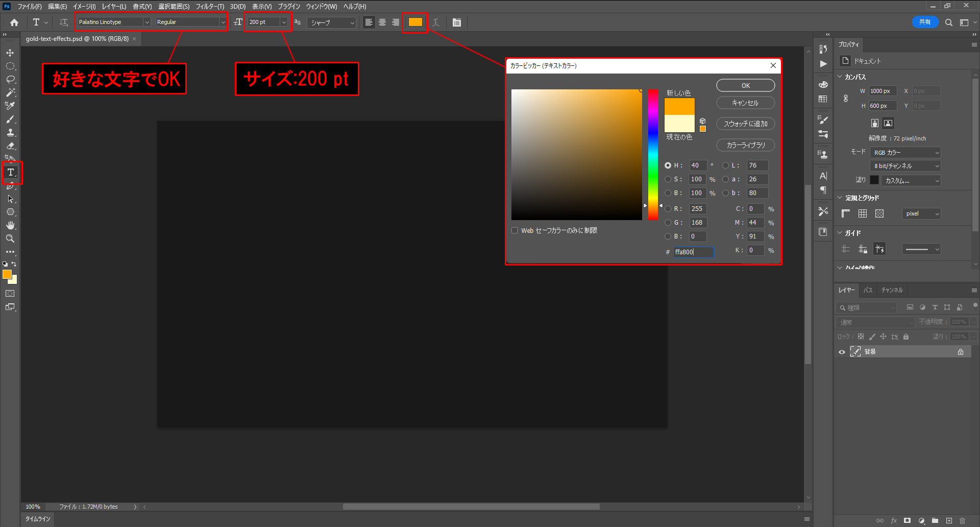980x527 pixels.
Task: Click the orange text color swatch in options bar
Action: pos(415,22)
